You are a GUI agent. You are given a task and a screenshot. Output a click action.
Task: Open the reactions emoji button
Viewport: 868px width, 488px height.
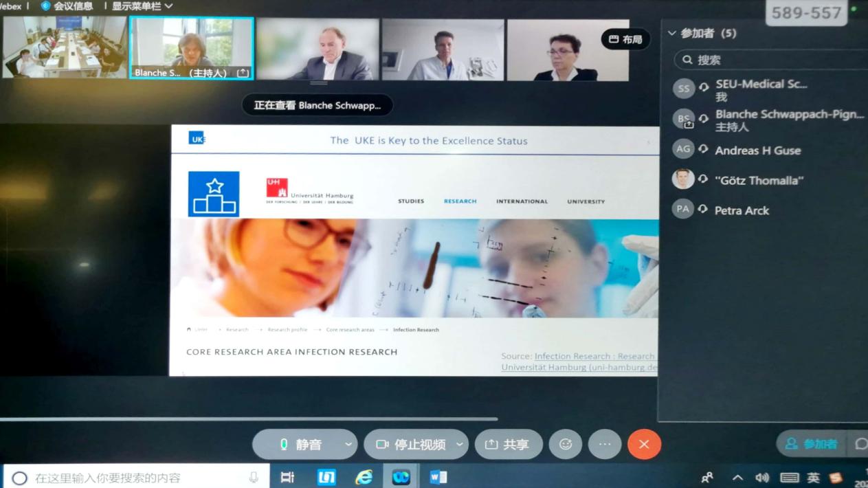tap(566, 445)
